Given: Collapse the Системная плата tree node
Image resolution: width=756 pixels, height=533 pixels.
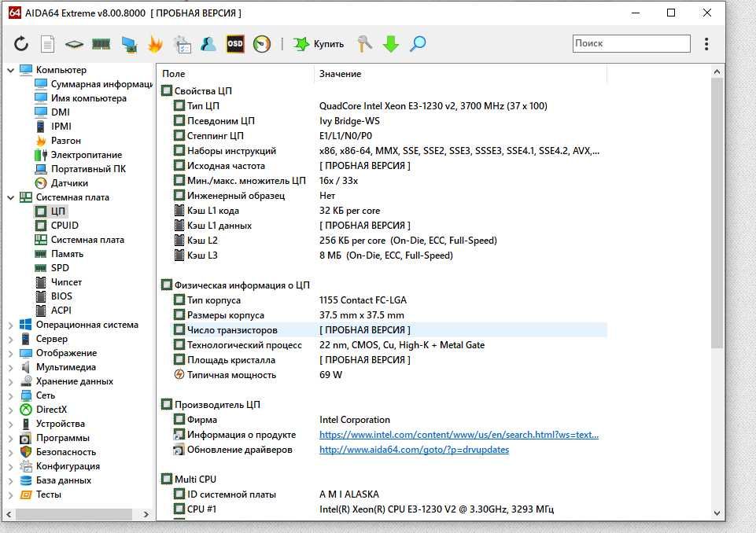Looking at the screenshot, I should pyautogui.click(x=10, y=197).
